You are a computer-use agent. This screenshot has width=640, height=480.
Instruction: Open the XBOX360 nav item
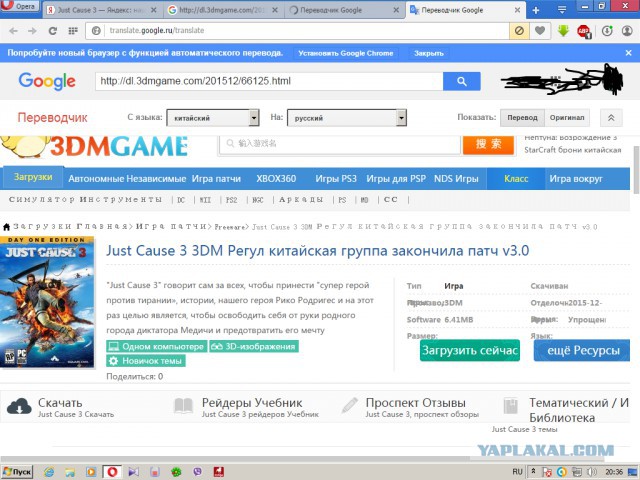[276, 179]
